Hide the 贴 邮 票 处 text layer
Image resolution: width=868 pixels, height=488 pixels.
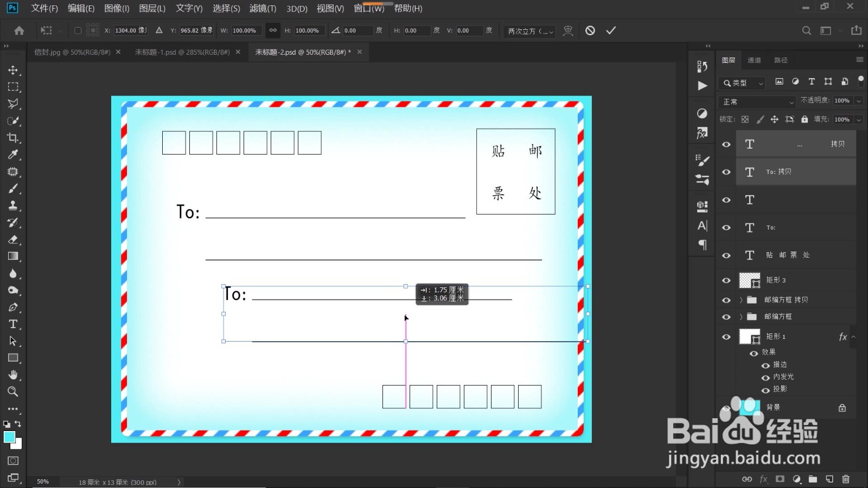coord(726,255)
